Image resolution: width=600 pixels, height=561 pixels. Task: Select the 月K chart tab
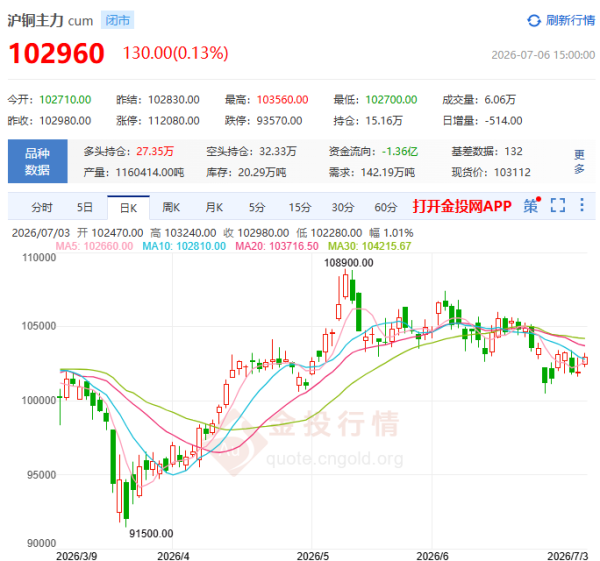tap(214, 207)
